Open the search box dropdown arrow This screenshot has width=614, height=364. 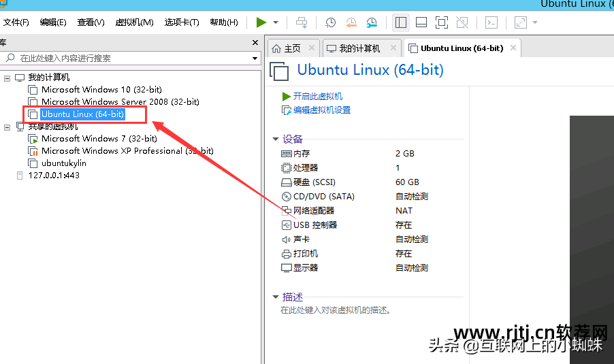(255, 59)
